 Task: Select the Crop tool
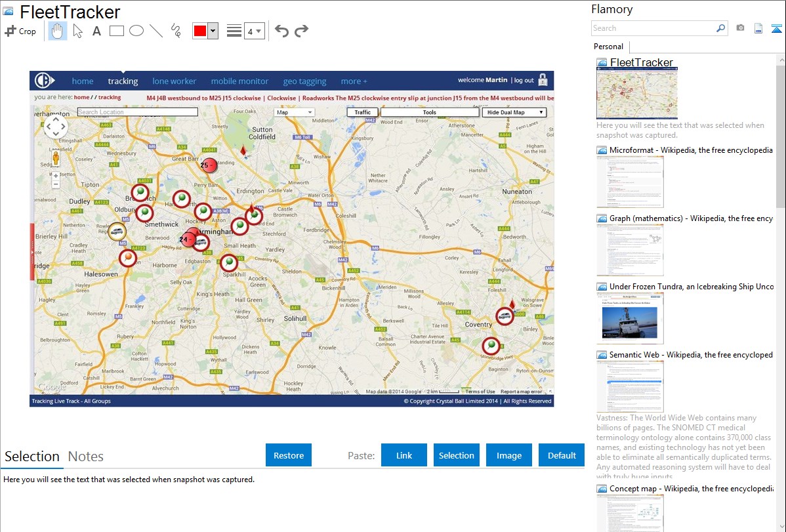point(20,31)
